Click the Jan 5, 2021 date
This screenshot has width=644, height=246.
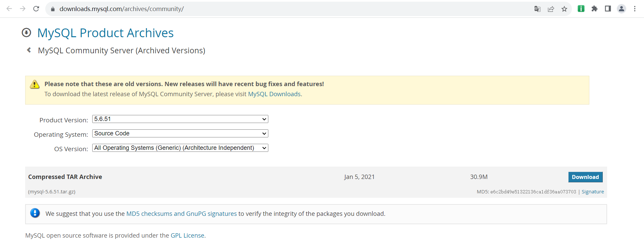coord(359,177)
